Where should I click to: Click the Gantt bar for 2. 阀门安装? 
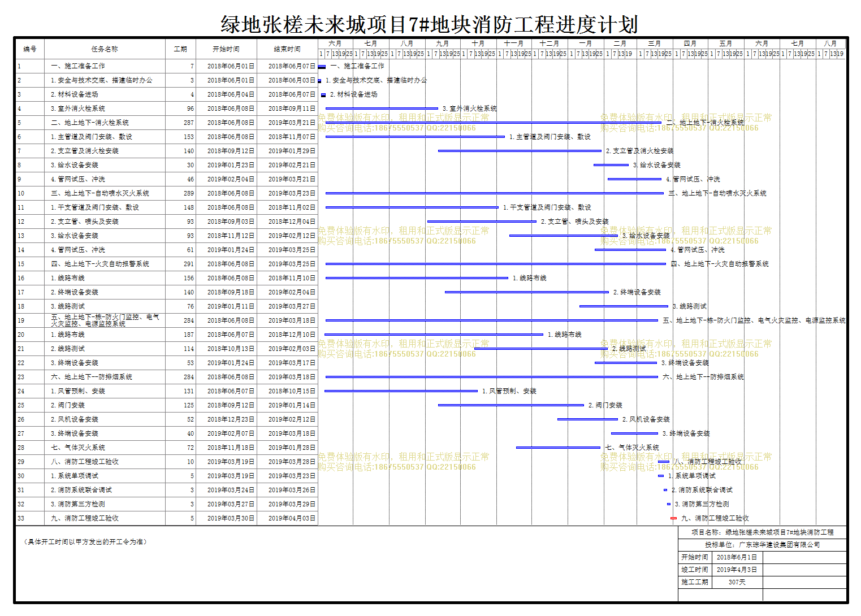coord(511,405)
